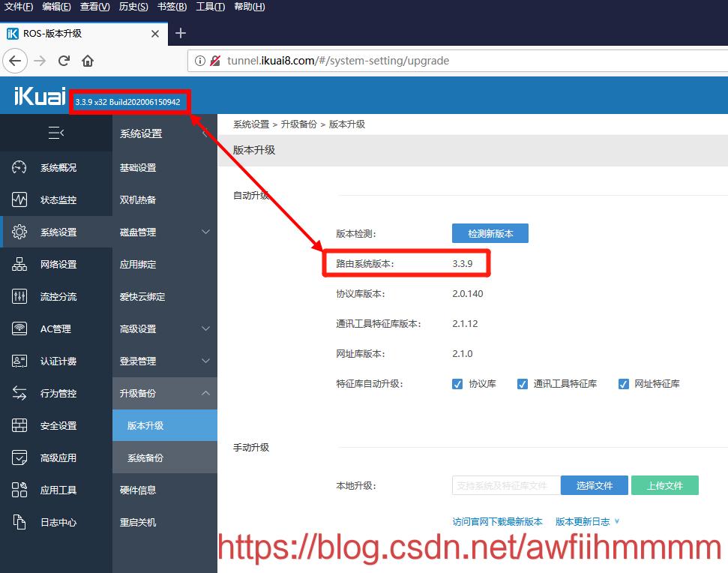Click the local upgrade file input field

tap(506, 485)
